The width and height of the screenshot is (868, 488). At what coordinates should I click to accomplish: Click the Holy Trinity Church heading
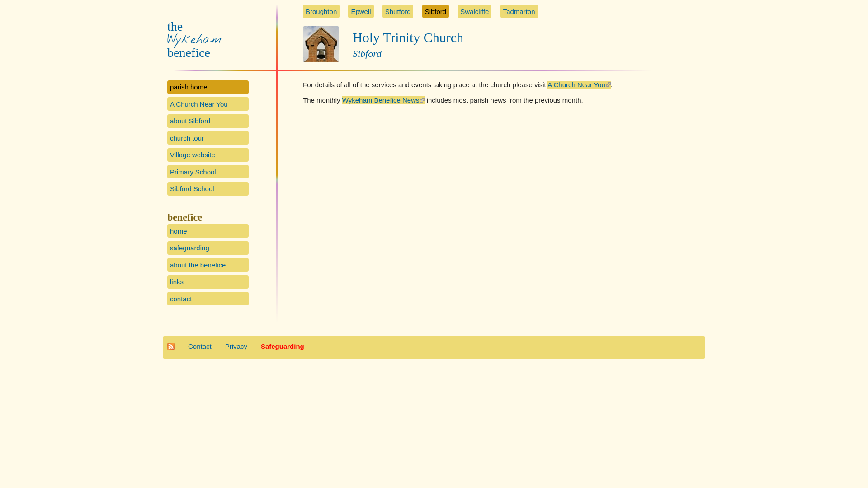[x=408, y=38]
